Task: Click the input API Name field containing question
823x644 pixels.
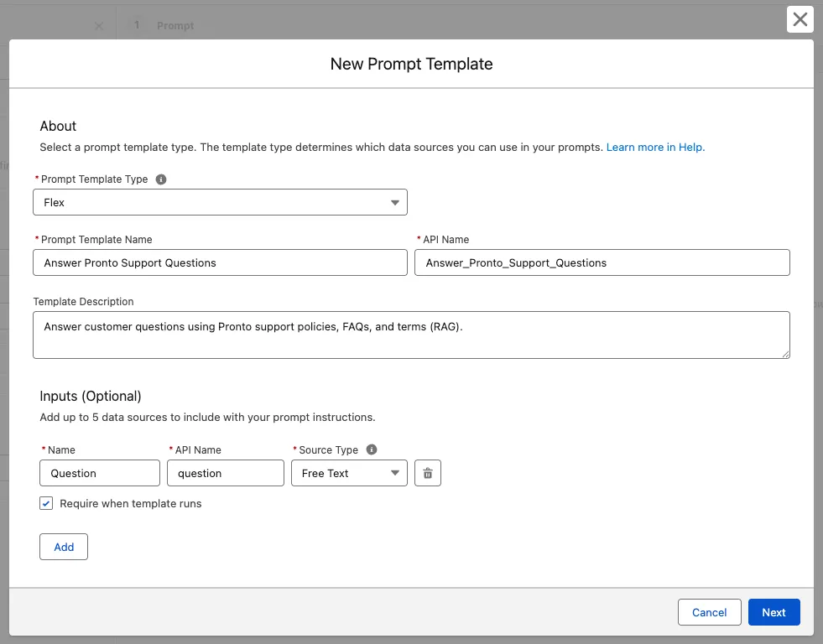Action: click(x=225, y=473)
